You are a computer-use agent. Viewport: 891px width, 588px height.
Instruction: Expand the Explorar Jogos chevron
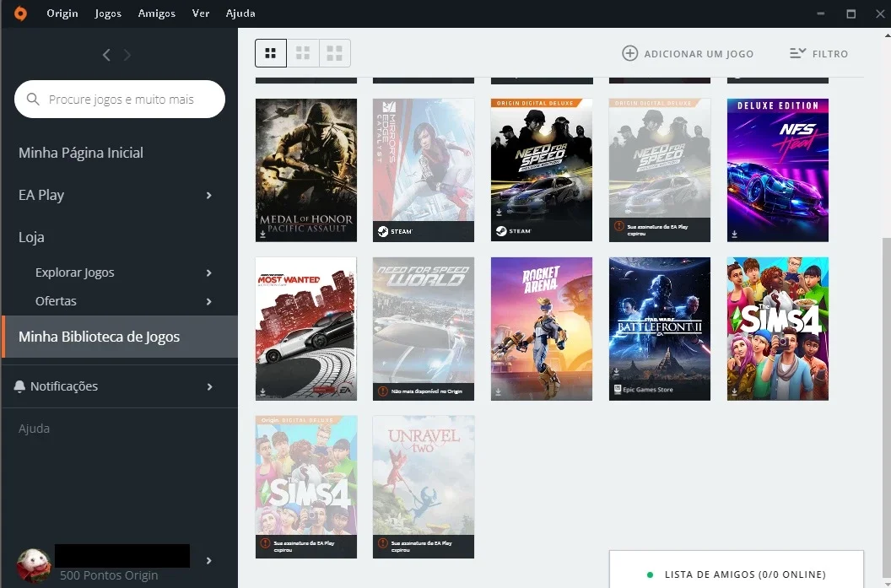coord(209,272)
